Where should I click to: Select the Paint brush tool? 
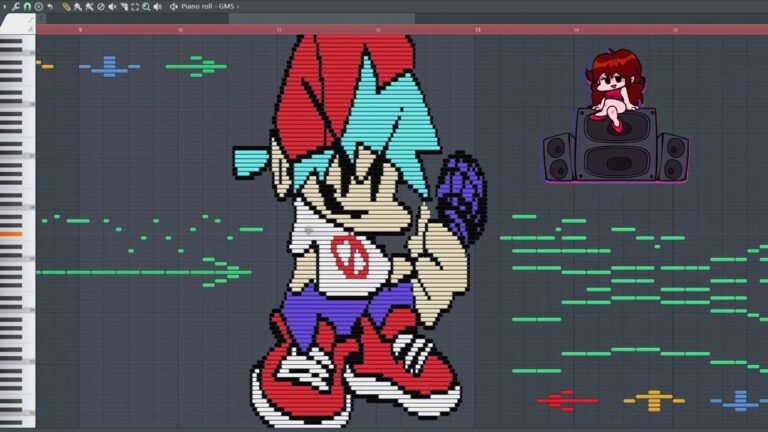pyautogui.click(x=78, y=6)
